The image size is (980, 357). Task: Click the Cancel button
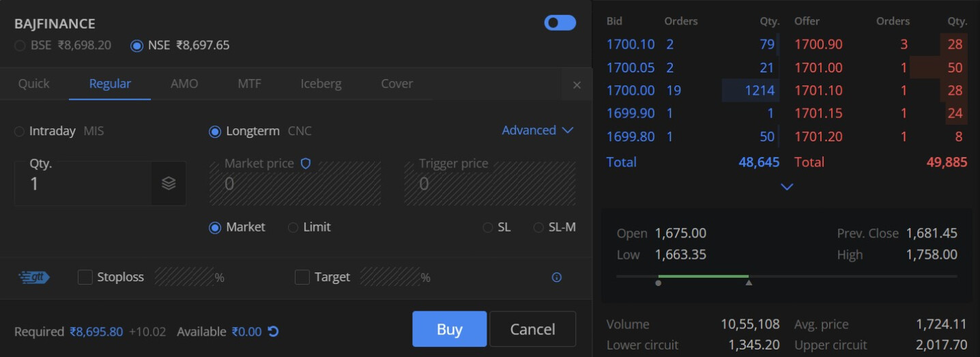(x=532, y=329)
